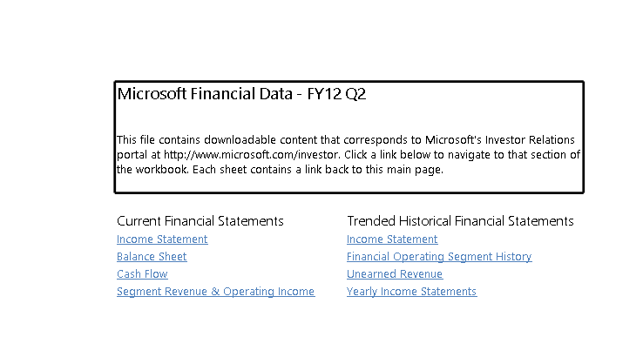Click the words 'Investor Relations' in description
The width and height of the screenshot is (643, 364).
pos(530,140)
